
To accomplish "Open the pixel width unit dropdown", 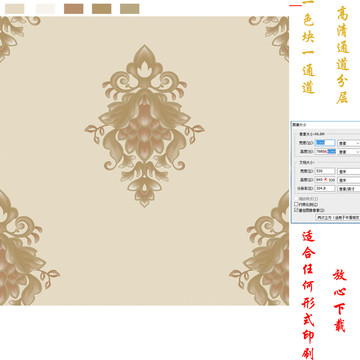I will (x=349, y=143).
